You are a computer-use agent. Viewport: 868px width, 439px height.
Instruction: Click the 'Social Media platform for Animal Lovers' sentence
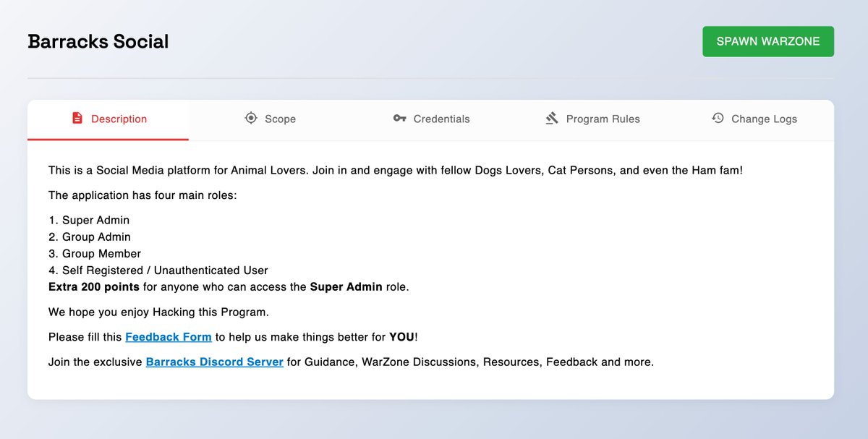tap(396, 171)
